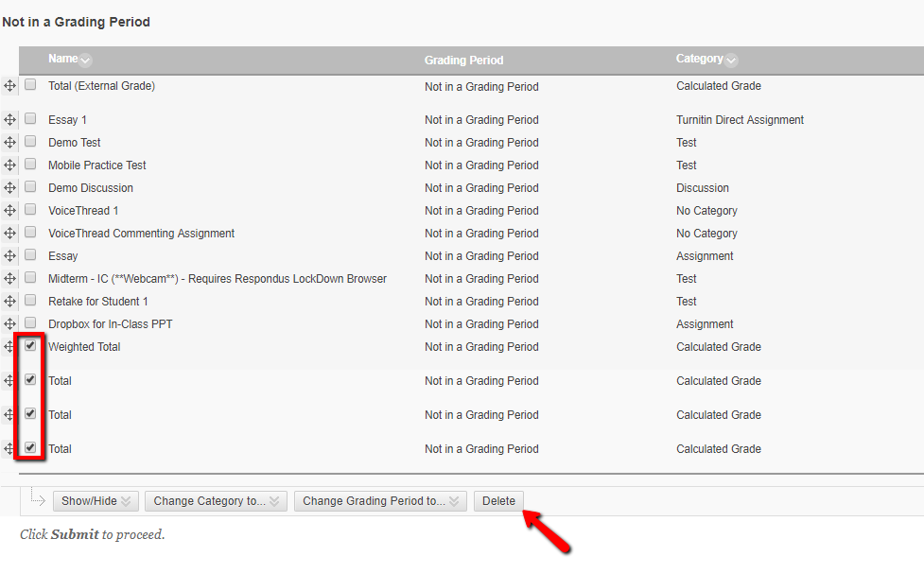Click move handle for Total (External Grade) row
924x574 pixels.
[x=10, y=86]
